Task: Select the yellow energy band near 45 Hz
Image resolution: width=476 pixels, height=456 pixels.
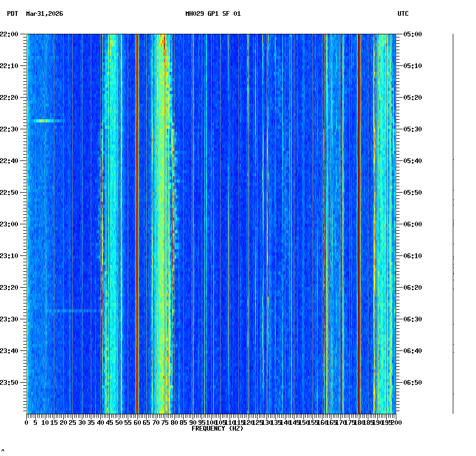Action: click(x=111, y=211)
